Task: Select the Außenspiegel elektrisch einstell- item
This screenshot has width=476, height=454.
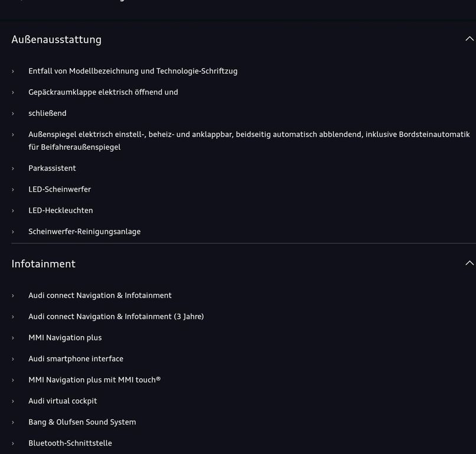Action: (x=249, y=141)
